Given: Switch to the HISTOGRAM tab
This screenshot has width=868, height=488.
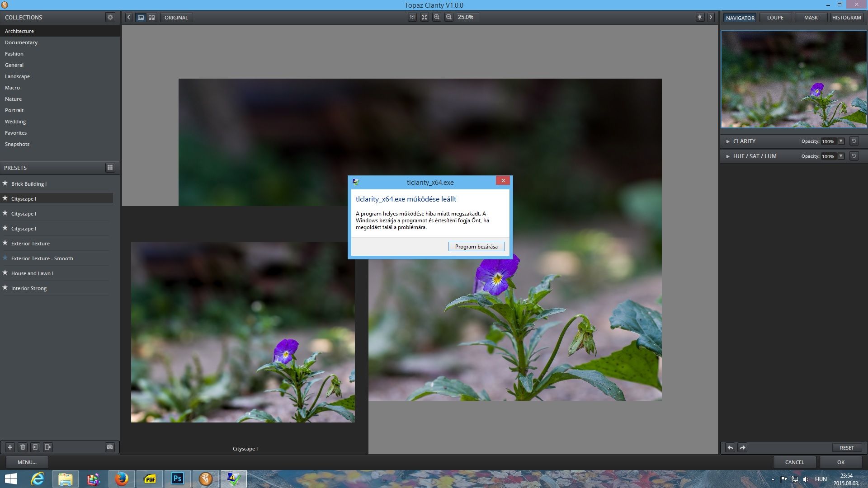Looking at the screenshot, I should (x=846, y=18).
